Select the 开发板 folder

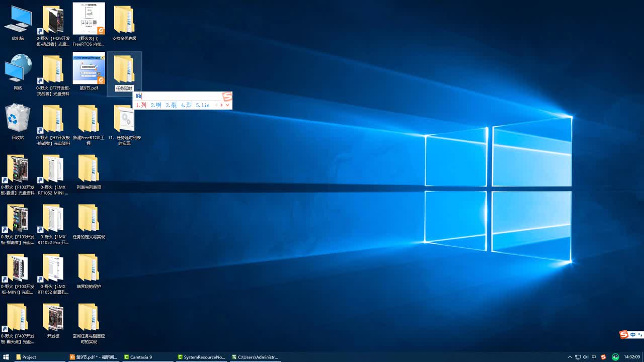pos(53,321)
